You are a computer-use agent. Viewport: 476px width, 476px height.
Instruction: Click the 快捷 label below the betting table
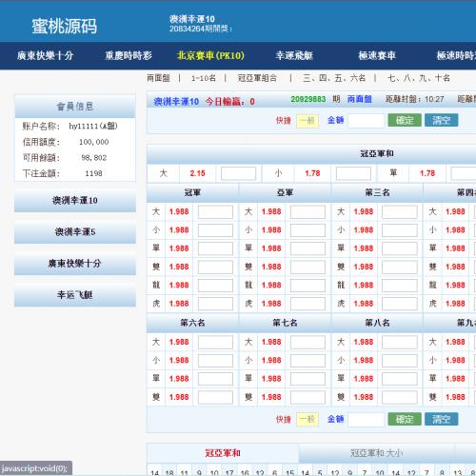tap(283, 420)
